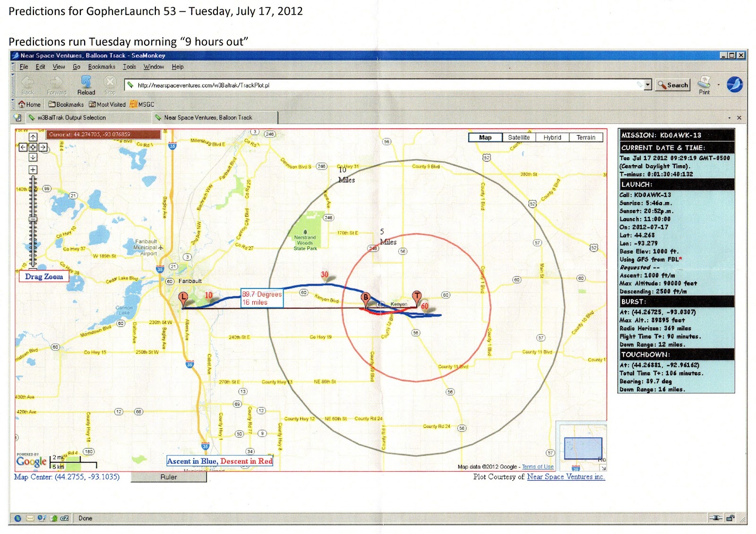Screen dimensions: 756x534
Task: Click the security padlock in status bar
Action: 730,518
